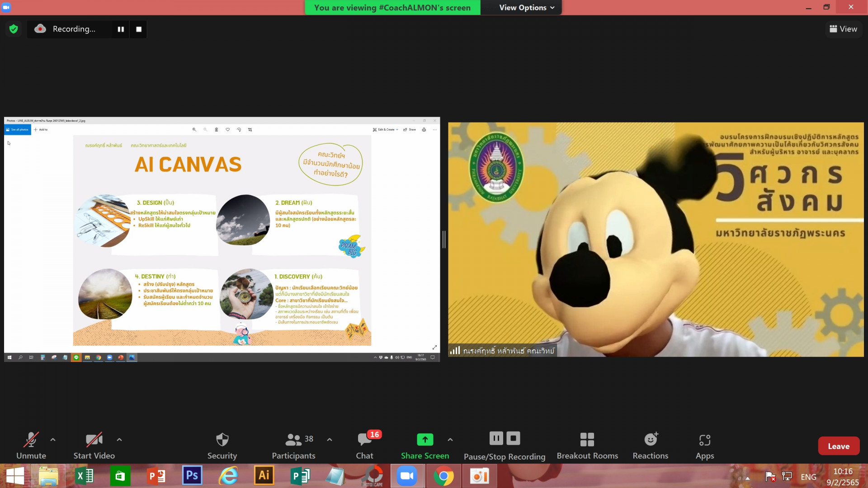Switch to Zoom in the taskbar
Screen dimensions: 868x488
pos(407,476)
